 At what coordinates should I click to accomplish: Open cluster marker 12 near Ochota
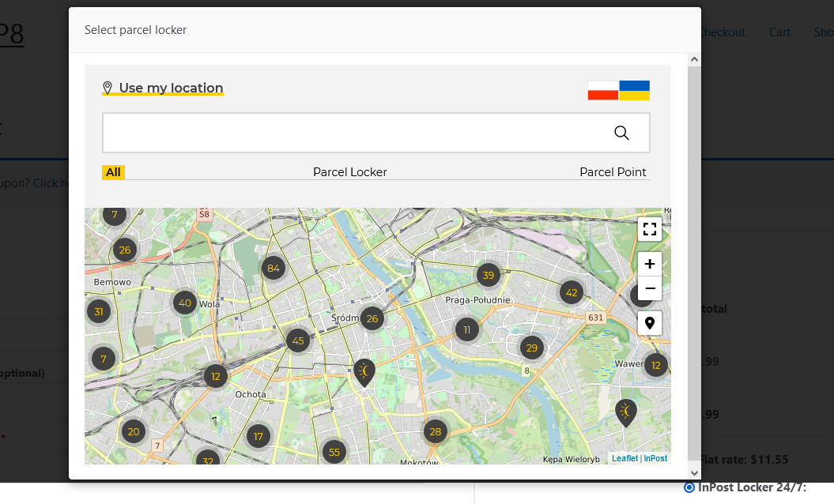pos(215,376)
